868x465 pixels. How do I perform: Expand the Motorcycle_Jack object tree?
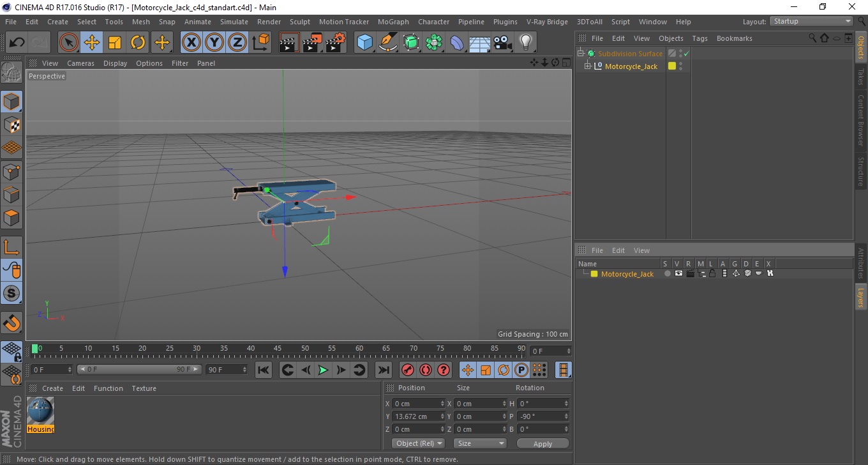coord(587,66)
